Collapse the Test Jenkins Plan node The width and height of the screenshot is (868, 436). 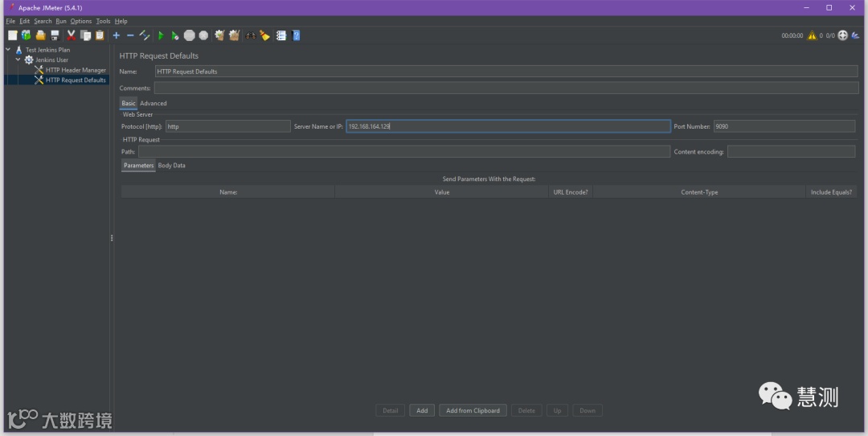(x=8, y=50)
